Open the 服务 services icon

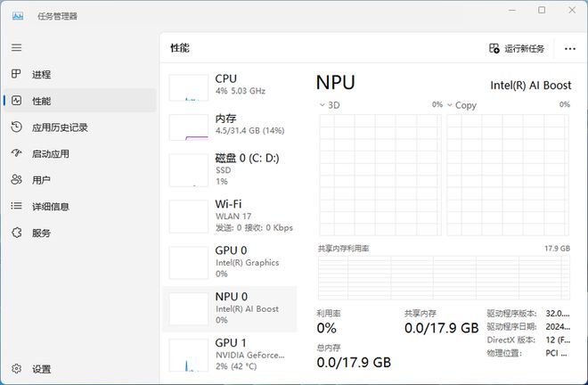pyautogui.click(x=16, y=233)
